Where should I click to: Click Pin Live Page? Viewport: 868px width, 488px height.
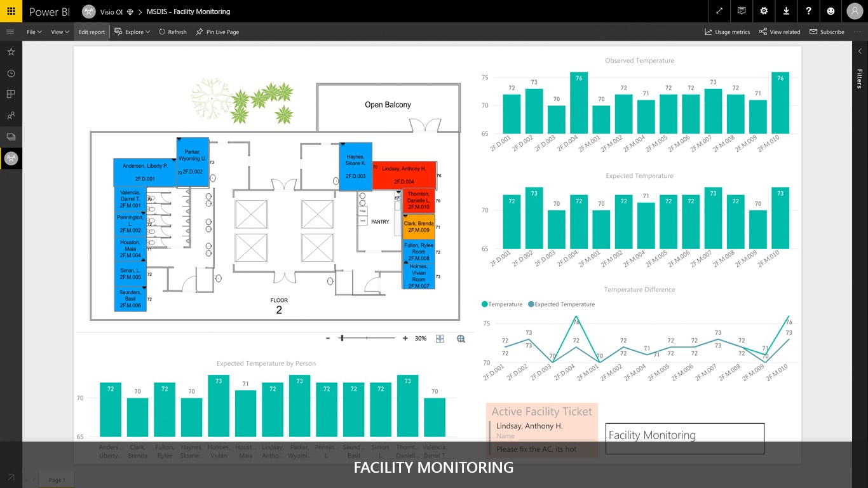coord(217,32)
